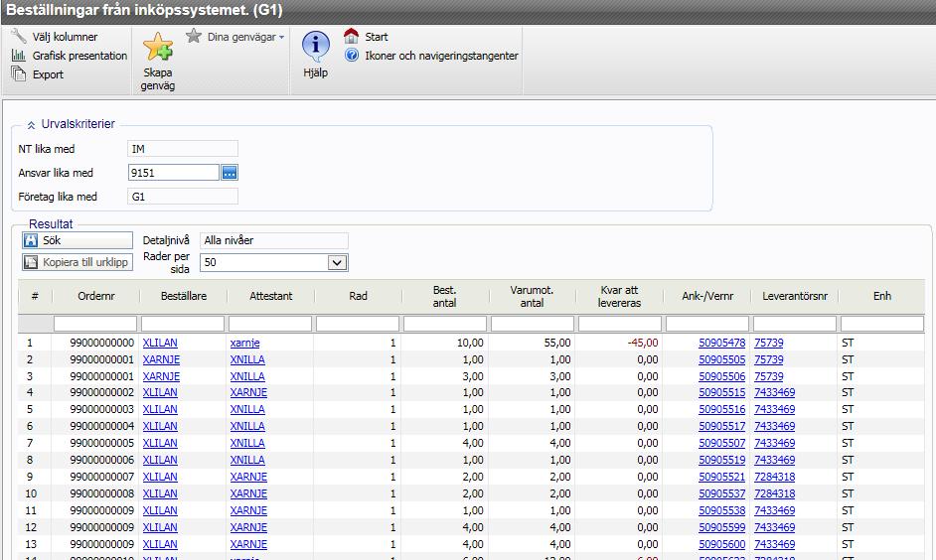Sort by Ank-/Vernr column header
The image size is (936, 560).
[707, 296]
